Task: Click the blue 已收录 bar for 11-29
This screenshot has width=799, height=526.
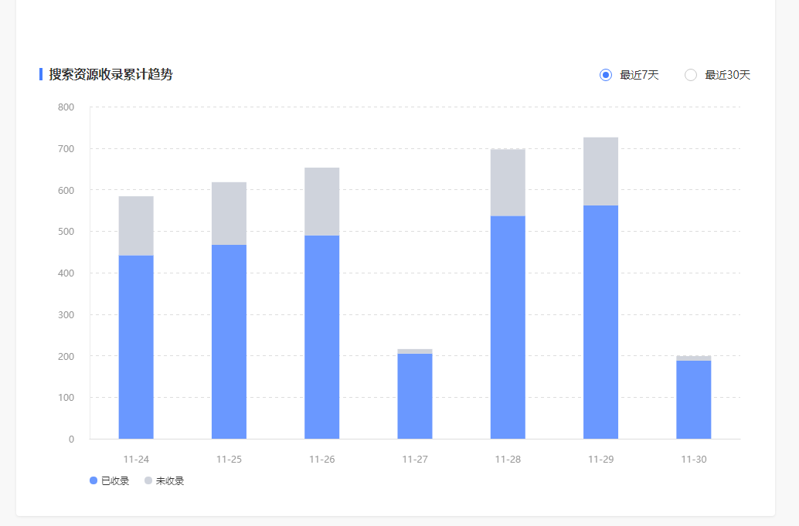Action: (601, 322)
